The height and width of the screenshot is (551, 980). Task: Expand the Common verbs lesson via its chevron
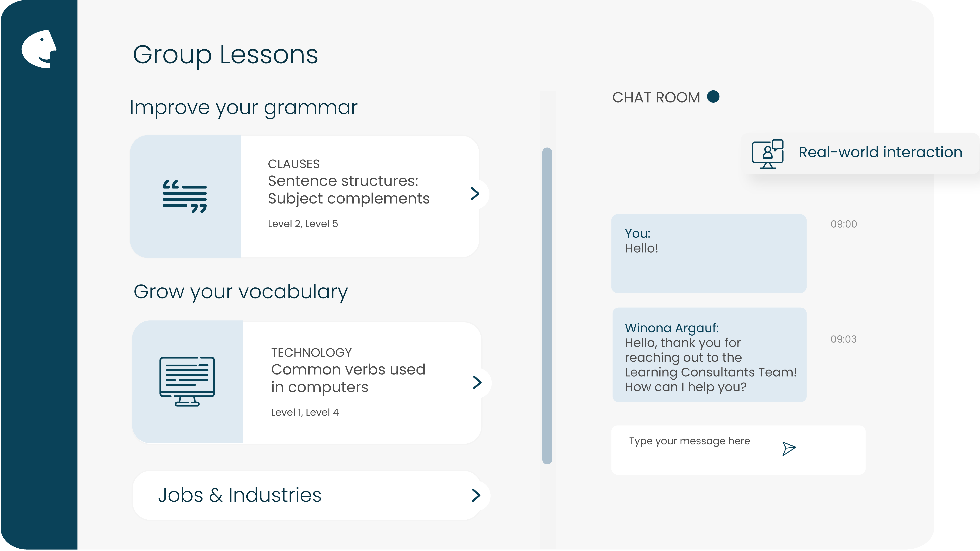476,382
